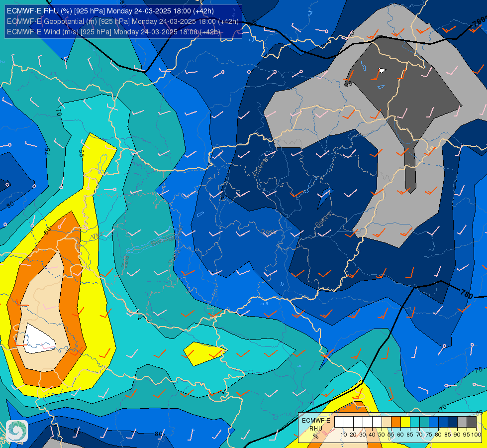Click the legend scale value 90

click(x=457, y=435)
